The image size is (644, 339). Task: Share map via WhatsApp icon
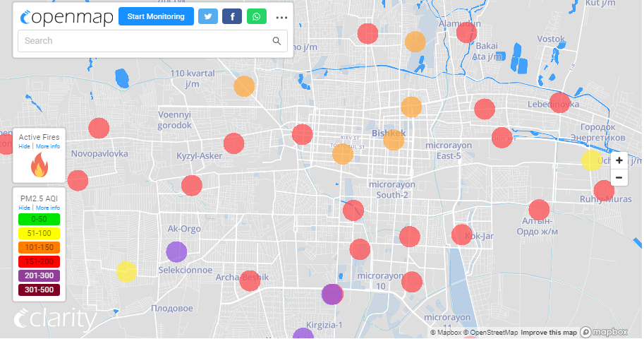click(257, 17)
